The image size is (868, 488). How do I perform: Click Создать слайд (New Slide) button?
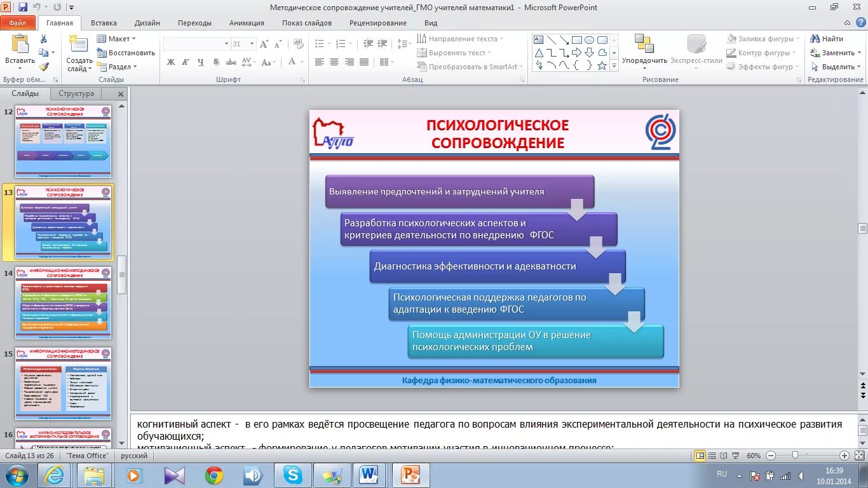pos(79,54)
